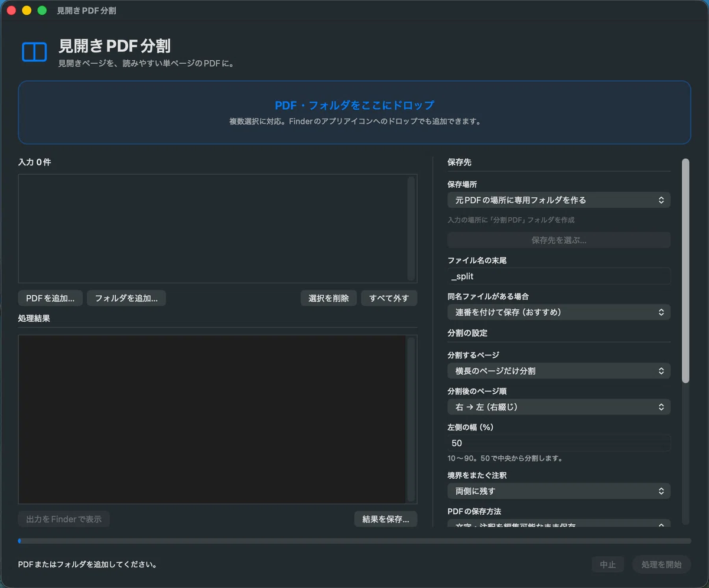Click status text PDFまたはフォルダを追加してください
This screenshot has height=588, width=709.
click(x=87, y=564)
